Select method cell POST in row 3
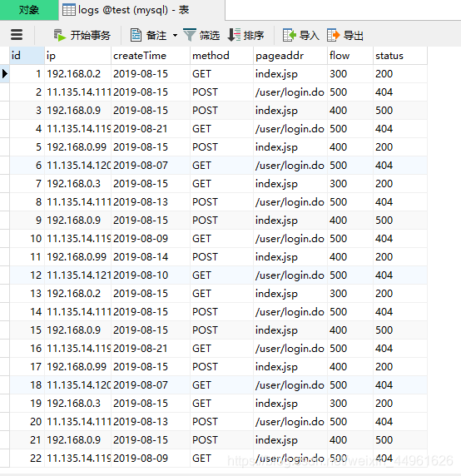This screenshot has width=461, height=476. click(221, 111)
